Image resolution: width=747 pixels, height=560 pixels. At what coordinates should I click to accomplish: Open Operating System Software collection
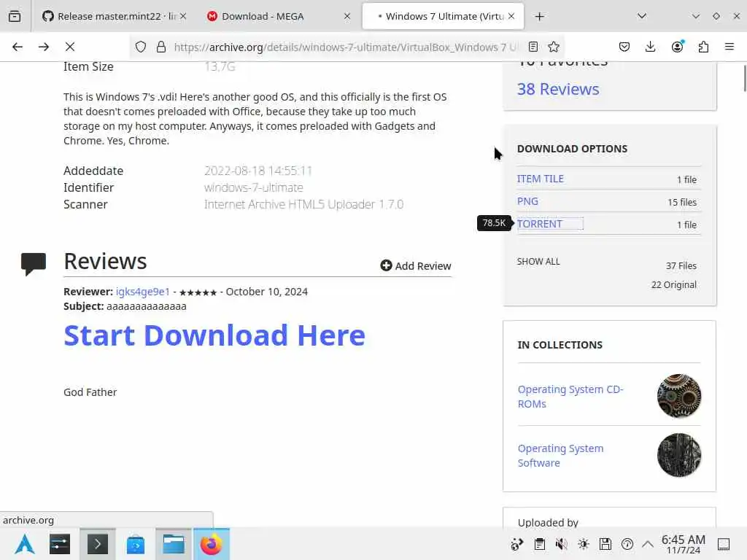pos(560,455)
